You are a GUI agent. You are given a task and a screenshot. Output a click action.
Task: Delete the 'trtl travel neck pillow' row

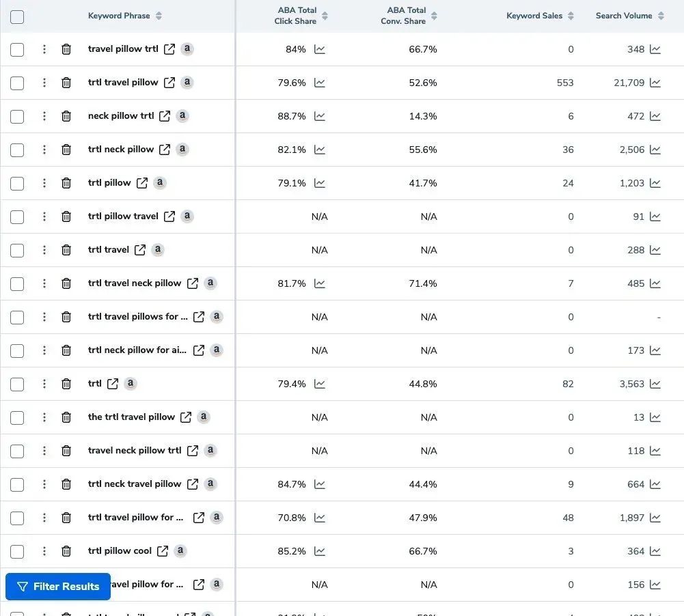tap(66, 283)
